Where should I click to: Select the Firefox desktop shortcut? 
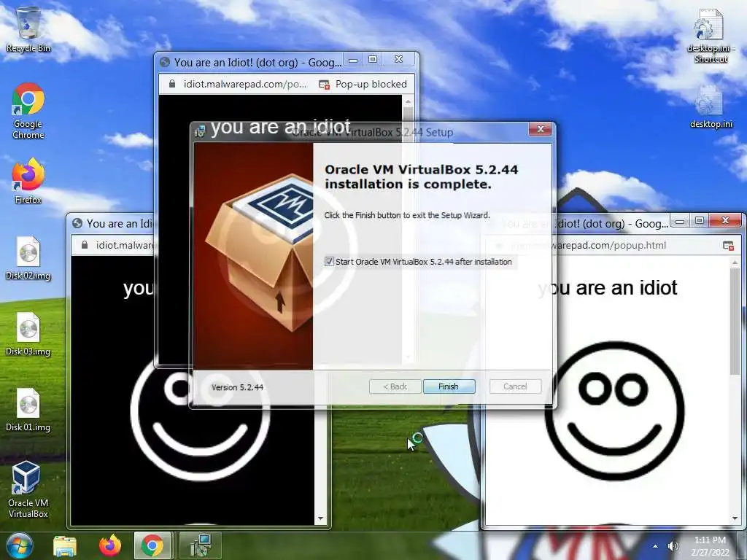click(28, 181)
